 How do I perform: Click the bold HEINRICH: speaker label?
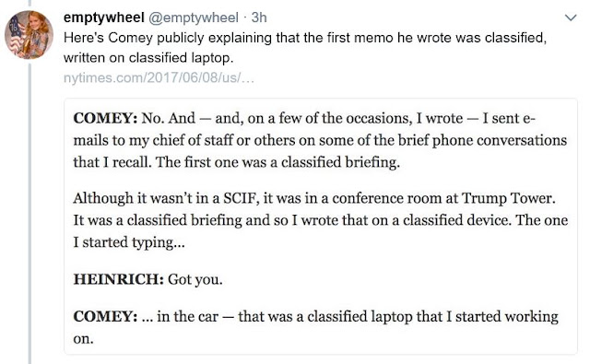(x=119, y=279)
